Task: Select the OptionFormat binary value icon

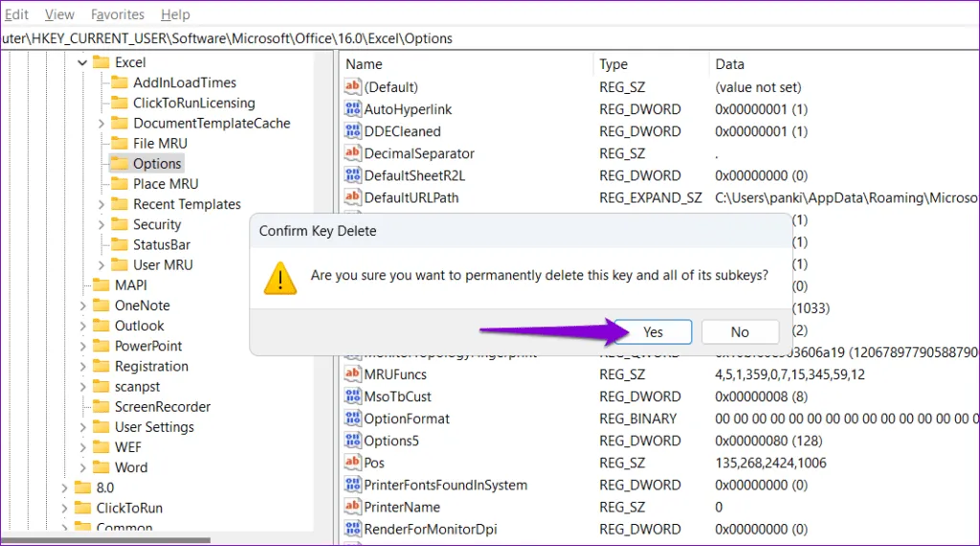Action: (353, 419)
